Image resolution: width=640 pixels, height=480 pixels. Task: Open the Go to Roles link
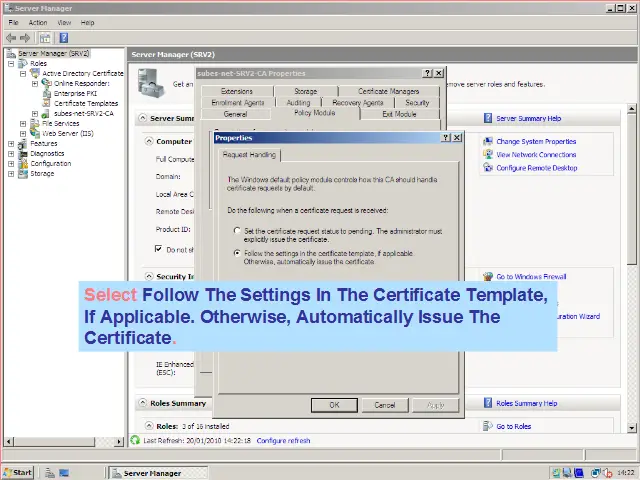(x=513, y=426)
